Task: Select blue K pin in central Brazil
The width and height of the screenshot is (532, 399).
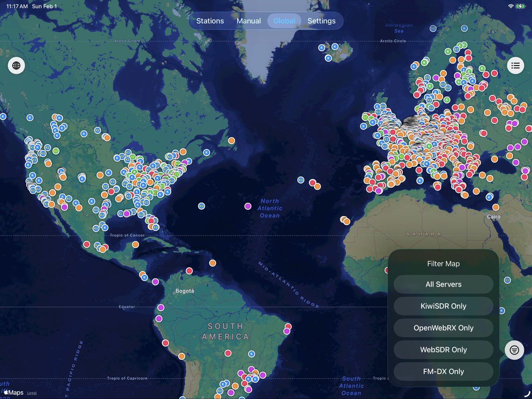Action: [x=251, y=354]
